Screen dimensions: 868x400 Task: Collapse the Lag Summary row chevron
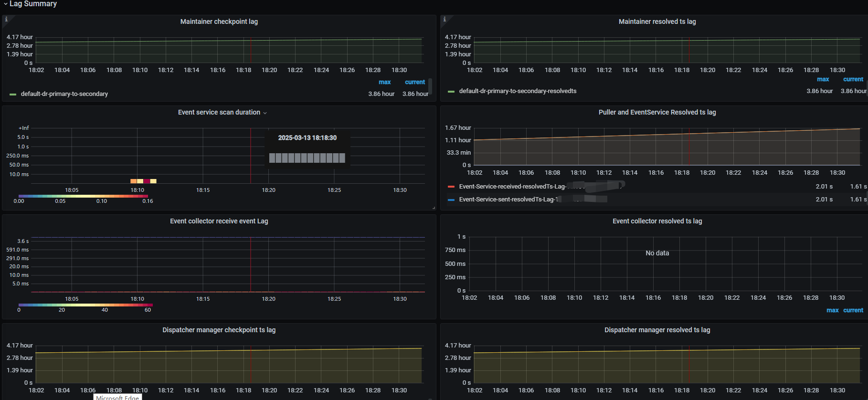(5, 4)
